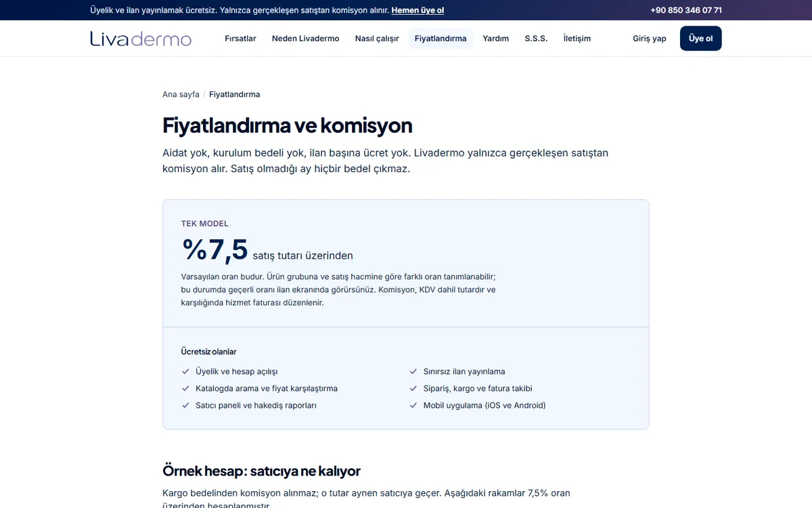Click the satış tutarı üzerinden text
812x508 pixels.
tap(302, 255)
